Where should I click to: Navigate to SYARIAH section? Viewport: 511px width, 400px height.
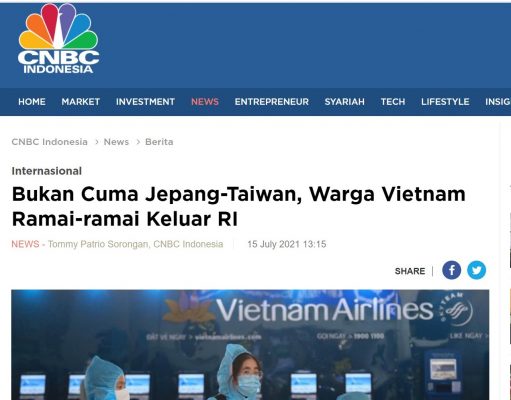(x=345, y=102)
